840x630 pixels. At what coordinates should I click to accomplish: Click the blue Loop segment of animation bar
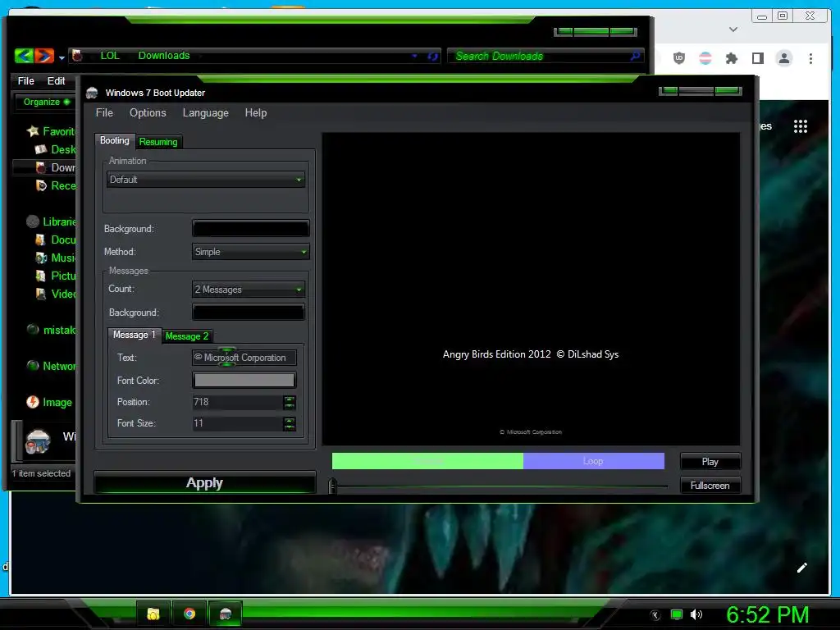click(x=594, y=461)
